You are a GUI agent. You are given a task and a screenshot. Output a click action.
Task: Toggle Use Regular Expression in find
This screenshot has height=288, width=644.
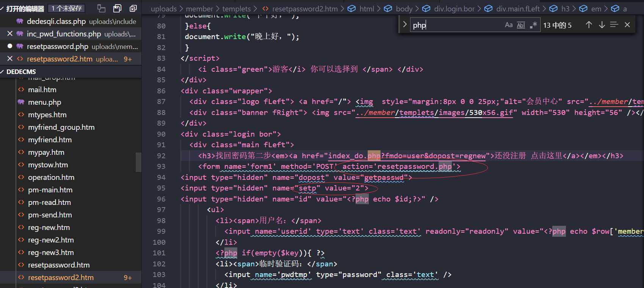coord(533,25)
